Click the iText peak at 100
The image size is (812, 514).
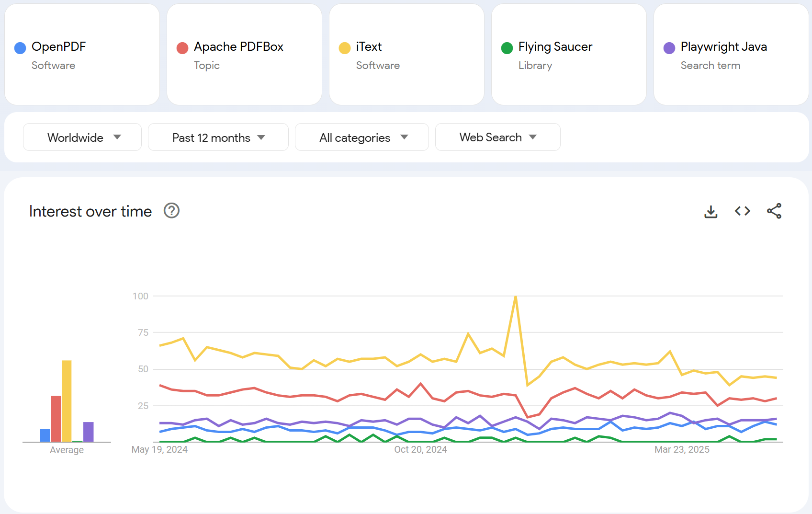(x=515, y=297)
